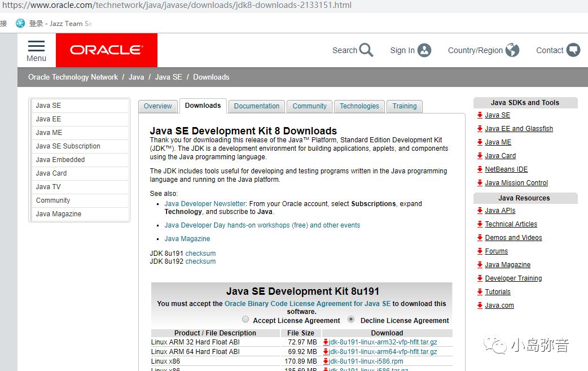The height and width of the screenshot is (371, 588).
Task: Switch to the Overview tab
Action: (157, 106)
